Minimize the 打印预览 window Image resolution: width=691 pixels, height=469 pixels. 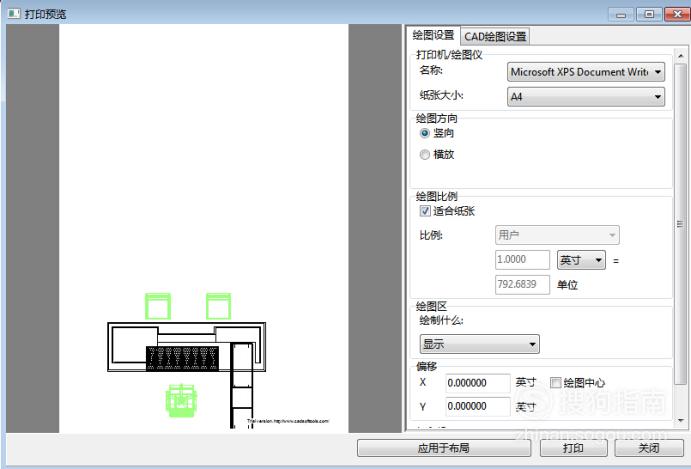click(621, 15)
